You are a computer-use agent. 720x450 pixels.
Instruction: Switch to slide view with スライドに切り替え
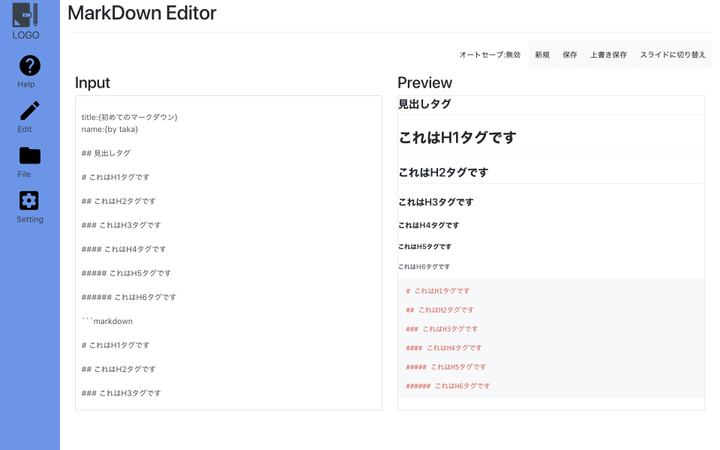point(673,55)
